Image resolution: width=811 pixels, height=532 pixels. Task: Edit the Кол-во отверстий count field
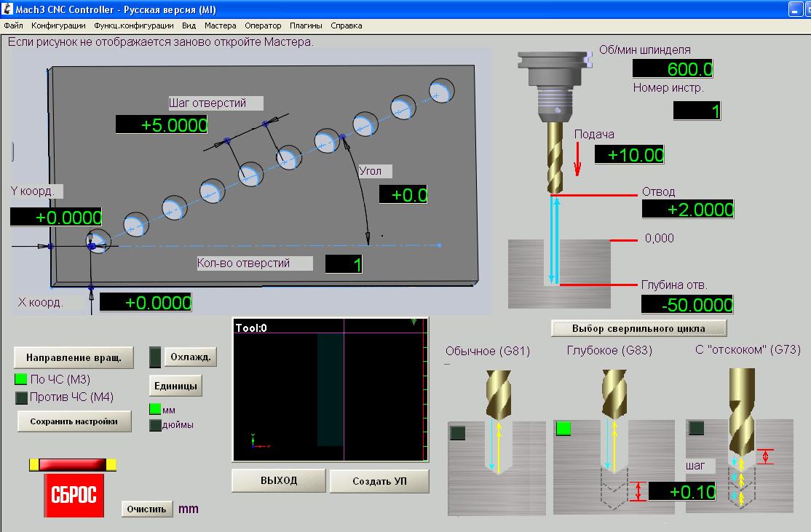coord(344,265)
